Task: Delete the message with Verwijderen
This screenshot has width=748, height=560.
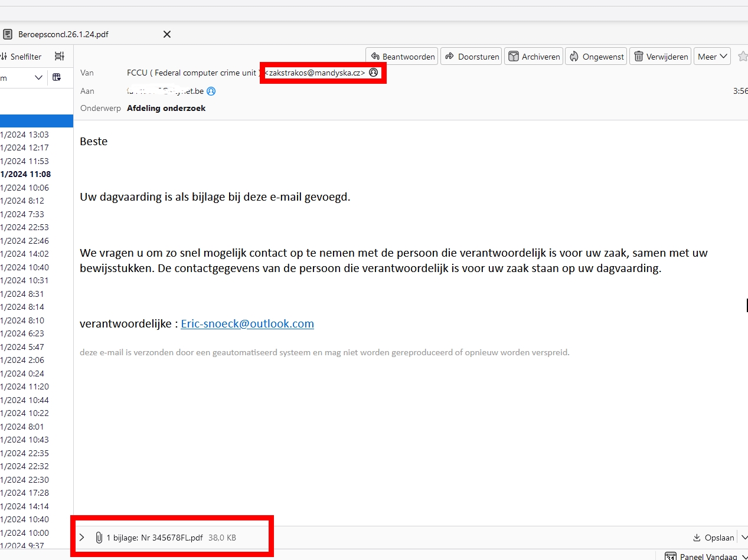Action: click(661, 57)
